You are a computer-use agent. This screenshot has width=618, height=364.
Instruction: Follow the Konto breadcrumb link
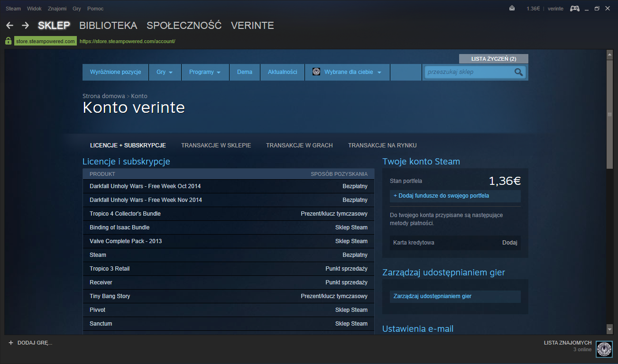[139, 96]
